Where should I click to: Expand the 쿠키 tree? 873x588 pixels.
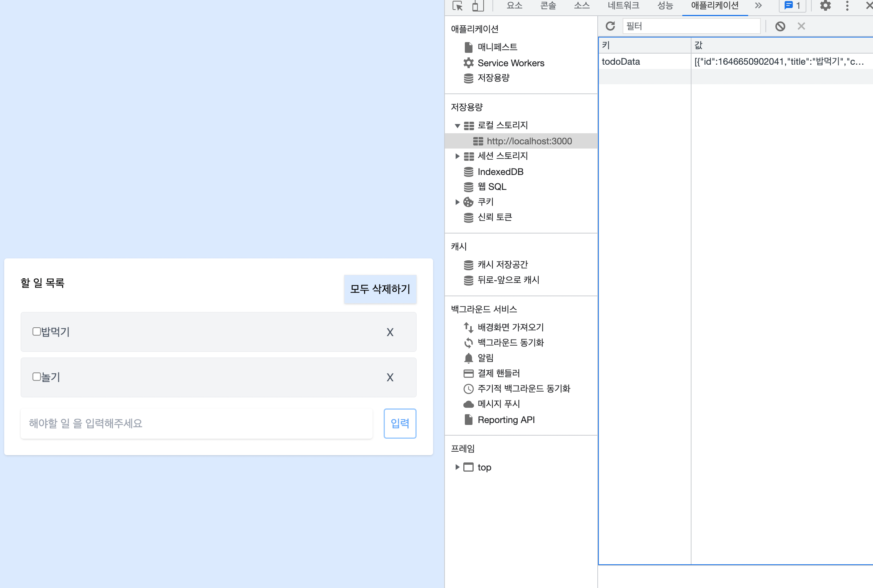[457, 202]
